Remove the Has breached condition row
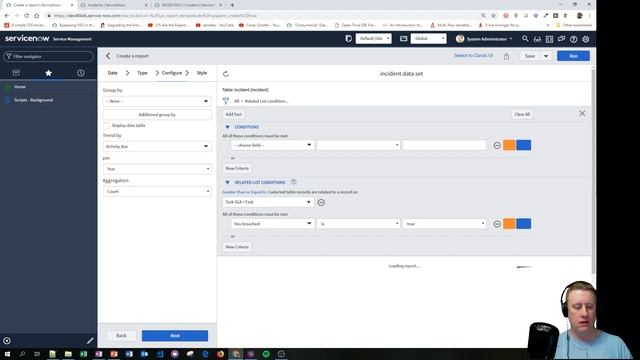The width and height of the screenshot is (640, 360). pos(497,224)
